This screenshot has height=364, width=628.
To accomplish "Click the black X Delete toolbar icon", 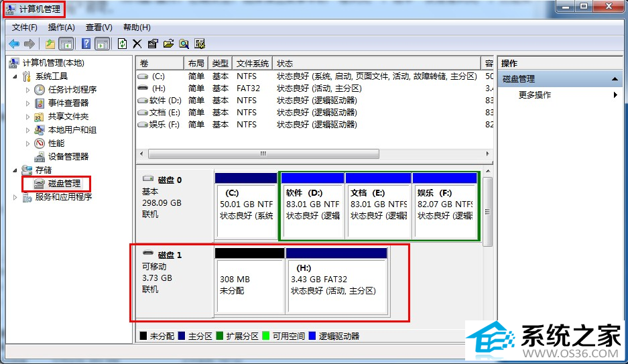I will [137, 44].
